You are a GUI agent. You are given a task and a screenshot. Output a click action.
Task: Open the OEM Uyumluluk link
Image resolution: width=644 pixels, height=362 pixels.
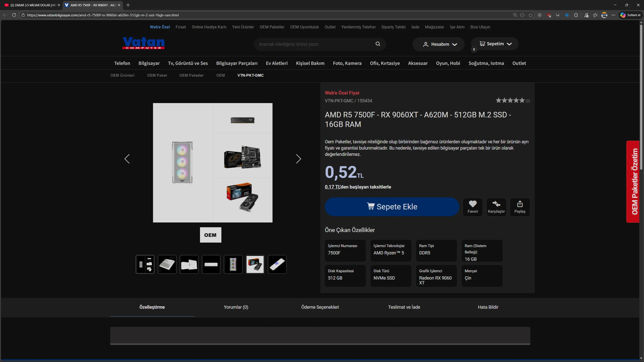click(x=304, y=27)
